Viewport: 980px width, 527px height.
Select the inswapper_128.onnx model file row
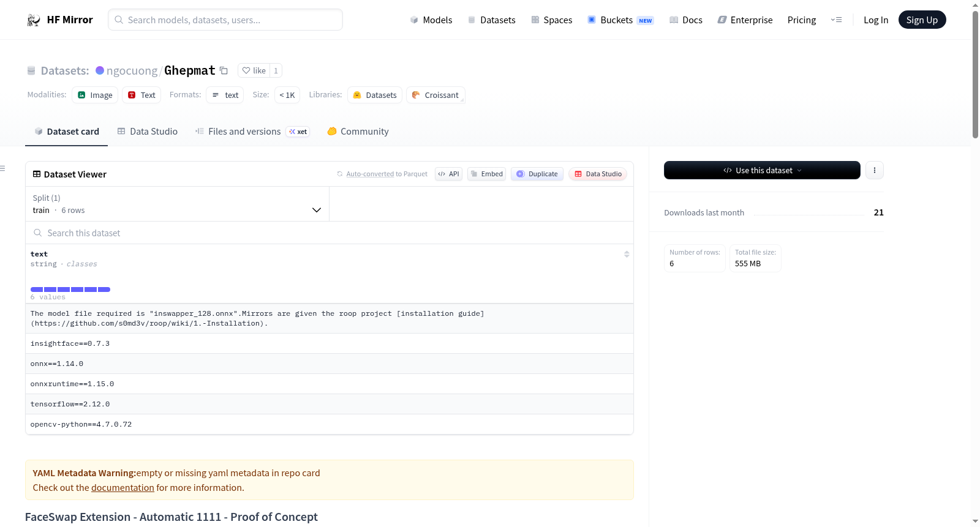click(330, 318)
